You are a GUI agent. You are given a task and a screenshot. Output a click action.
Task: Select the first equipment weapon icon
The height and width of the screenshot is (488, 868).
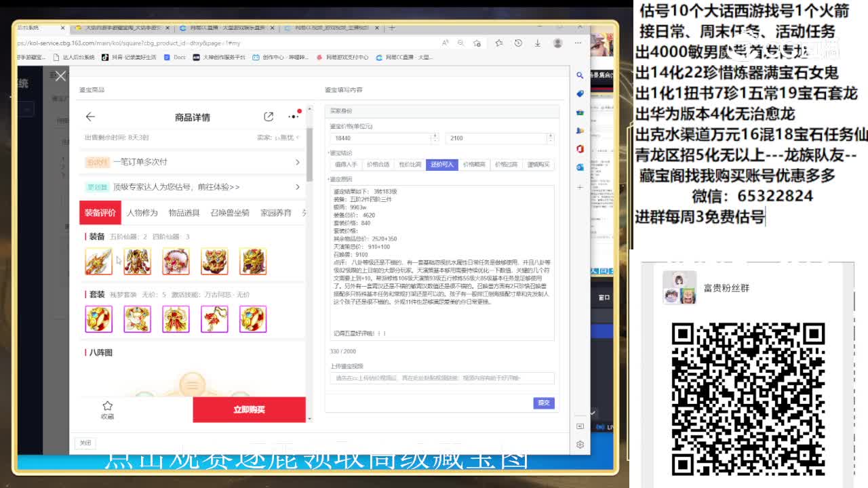click(98, 261)
